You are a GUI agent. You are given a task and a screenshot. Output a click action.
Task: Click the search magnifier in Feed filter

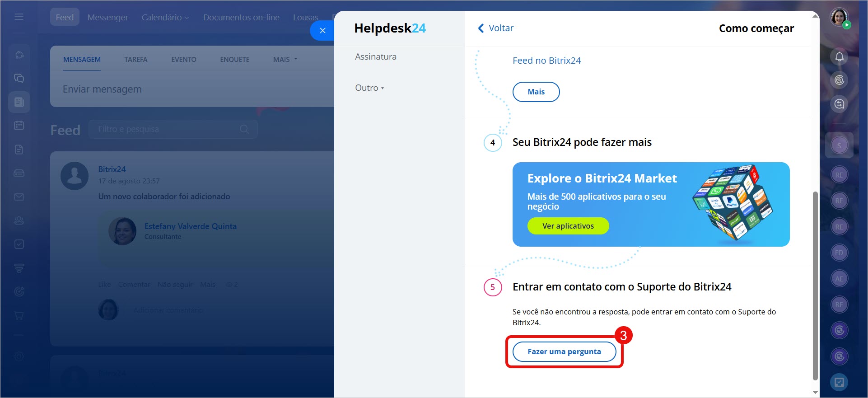pyautogui.click(x=244, y=129)
